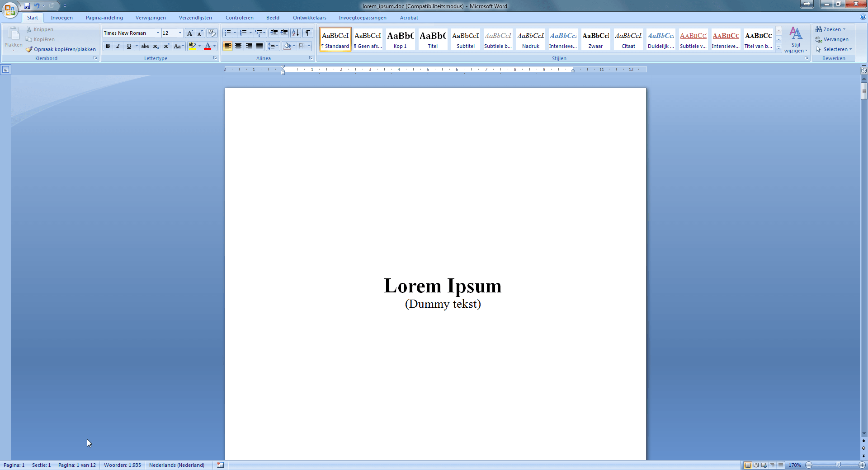
Task: Apply the red font color
Action: point(208,46)
